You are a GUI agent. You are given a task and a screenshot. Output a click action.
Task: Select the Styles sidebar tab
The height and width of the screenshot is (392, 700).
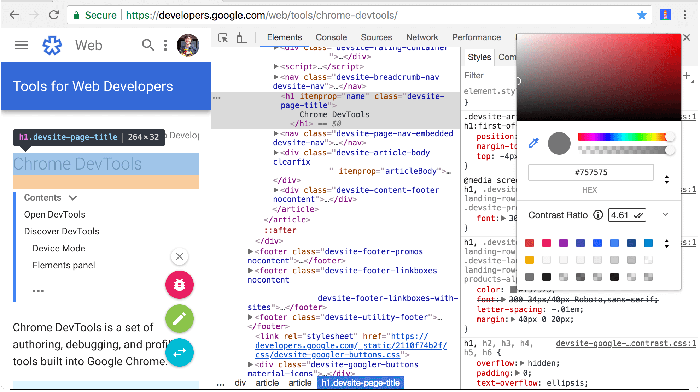point(479,57)
